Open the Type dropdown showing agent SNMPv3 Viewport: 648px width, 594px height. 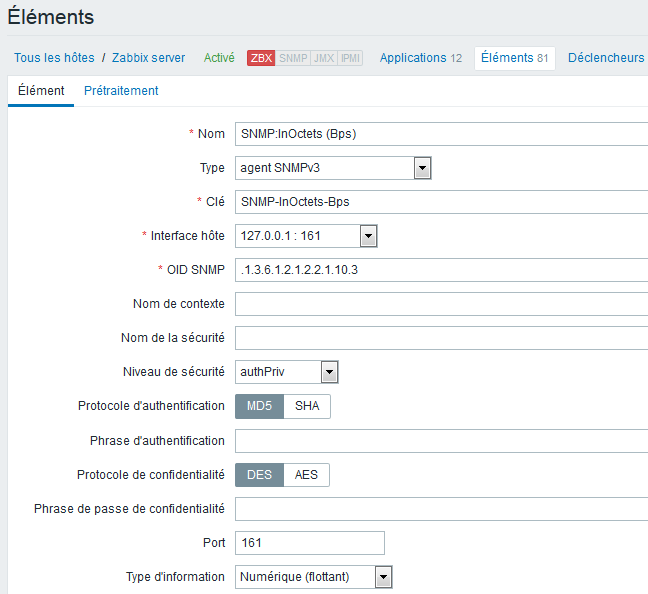333,168
